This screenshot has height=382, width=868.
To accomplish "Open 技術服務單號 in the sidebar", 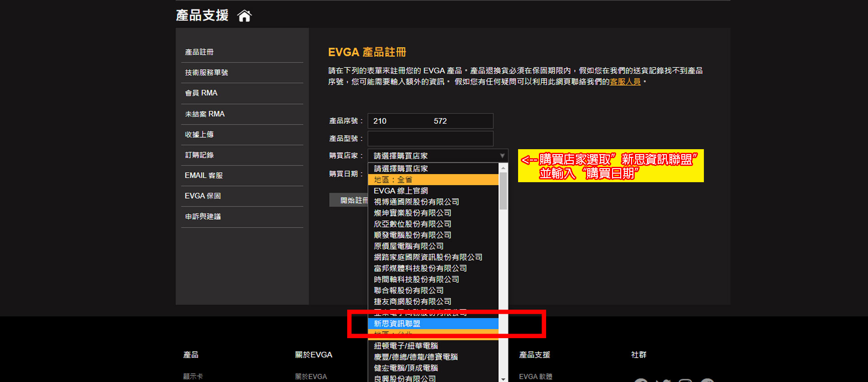I will 206,72.
